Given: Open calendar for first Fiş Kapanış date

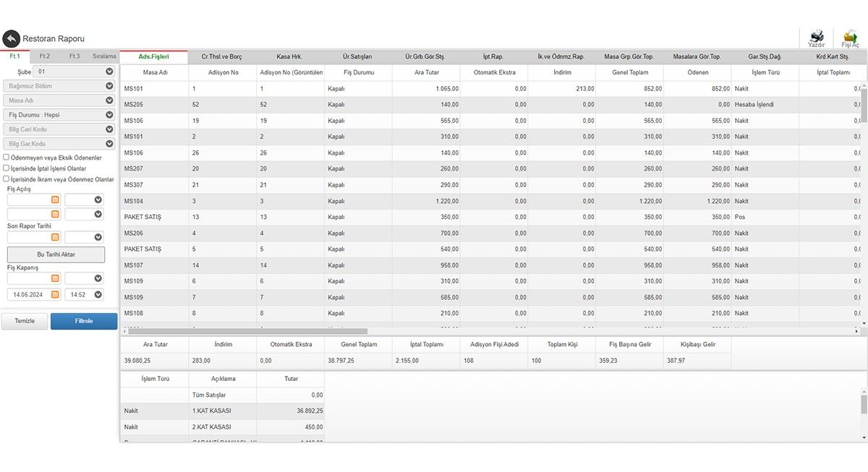Looking at the screenshot, I should pos(55,278).
